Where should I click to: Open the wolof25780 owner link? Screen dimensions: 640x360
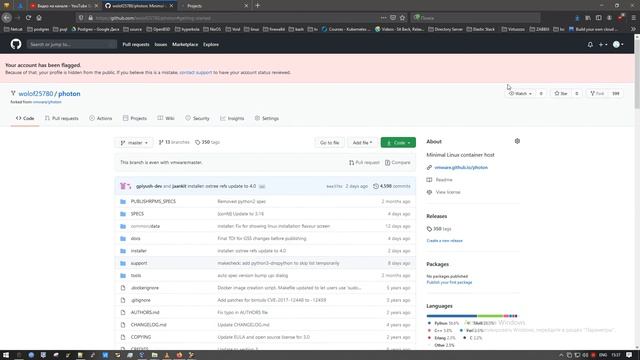pyautogui.click(x=36, y=93)
